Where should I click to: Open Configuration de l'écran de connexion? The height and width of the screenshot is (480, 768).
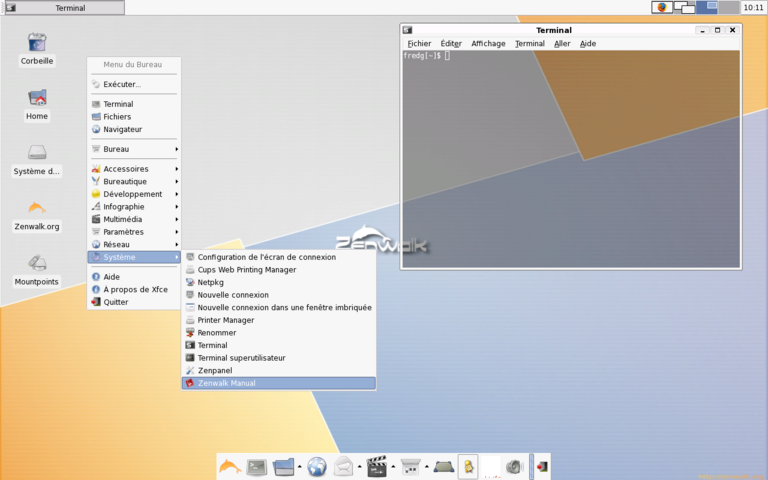coord(279,257)
